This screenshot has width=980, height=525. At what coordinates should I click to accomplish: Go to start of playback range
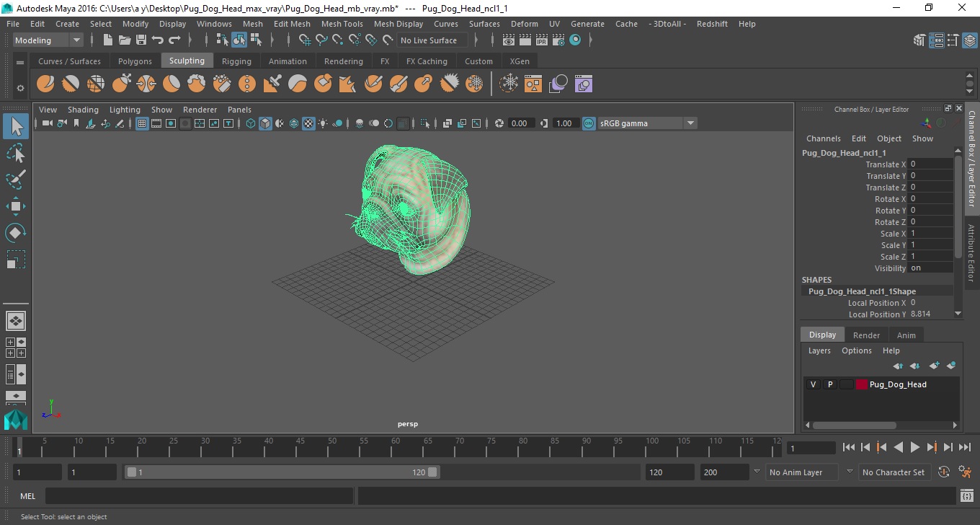pos(849,447)
